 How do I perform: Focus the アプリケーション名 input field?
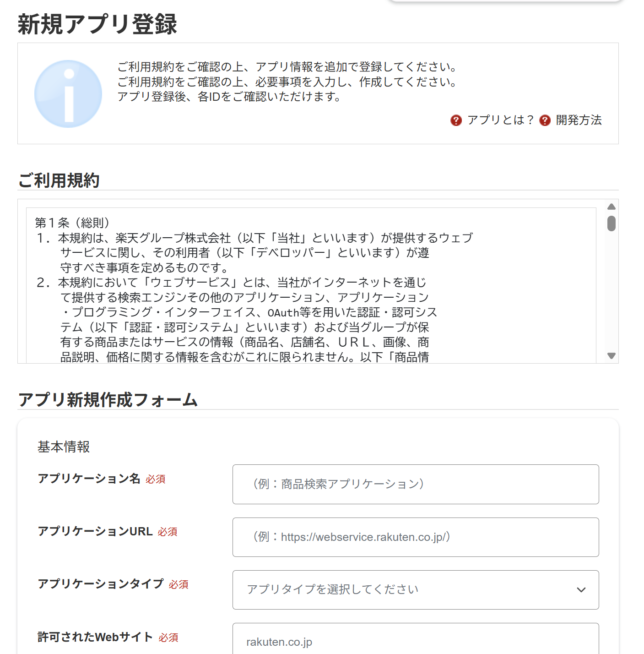pos(416,484)
